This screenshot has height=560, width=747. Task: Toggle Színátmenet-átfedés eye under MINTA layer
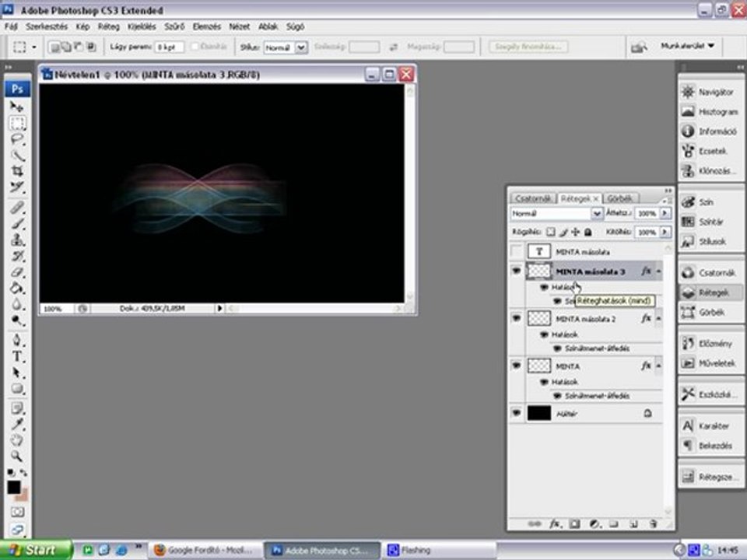pyautogui.click(x=557, y=396)
